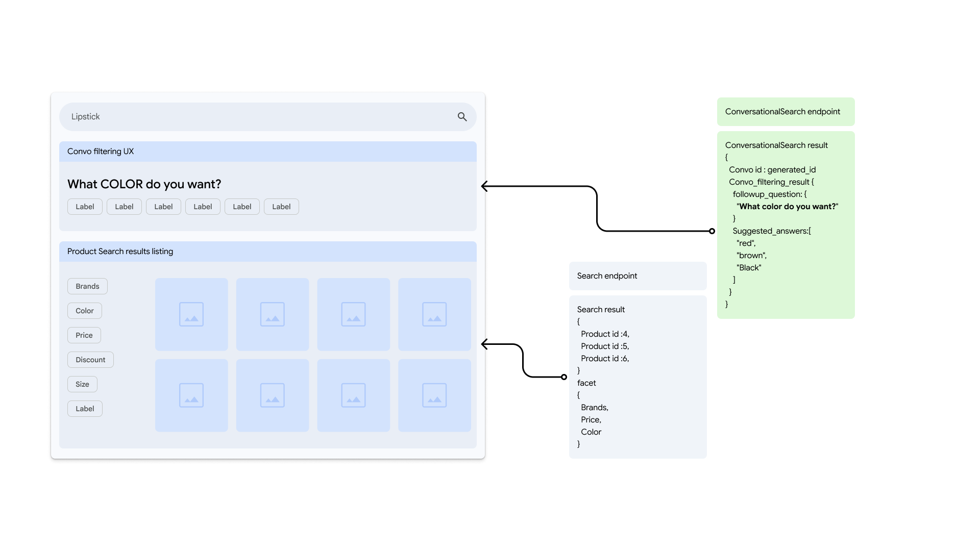Click the last product image placeholder in the bottom row
Image resolution: width=980 pixels, height=551 pixels.
434,395
